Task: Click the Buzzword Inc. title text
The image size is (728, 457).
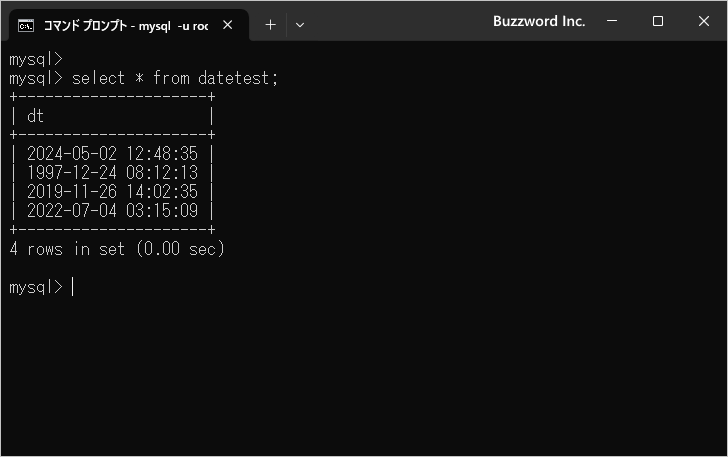Action: coord(539,21)
